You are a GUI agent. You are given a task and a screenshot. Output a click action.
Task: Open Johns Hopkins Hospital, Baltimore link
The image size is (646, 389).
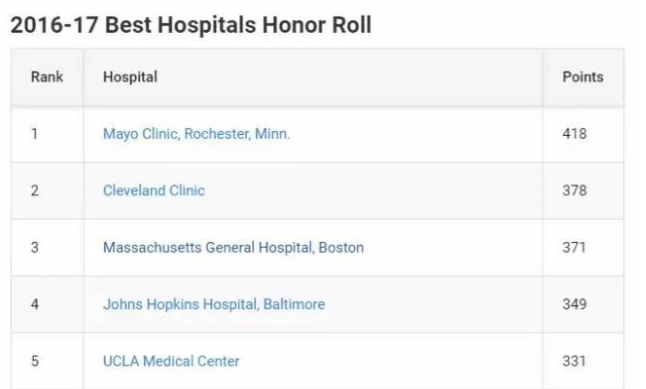(x=214, y=304)
